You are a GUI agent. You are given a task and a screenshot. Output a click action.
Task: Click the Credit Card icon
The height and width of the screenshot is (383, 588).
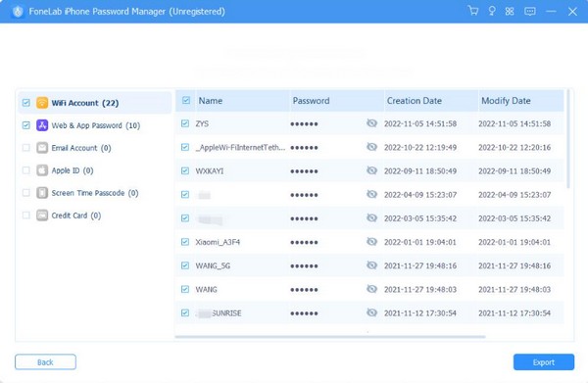tap(42, 215)
